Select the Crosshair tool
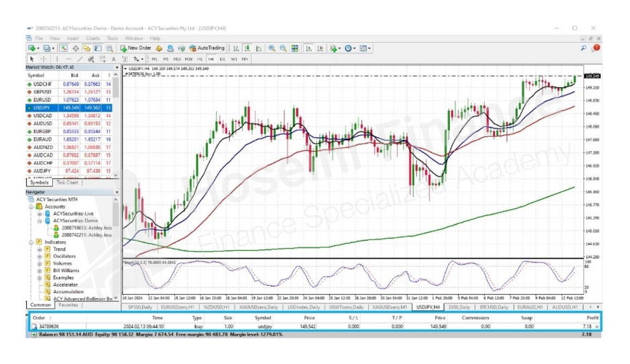The width and height of the screenshot is (630, 364). tap(44, 59)
